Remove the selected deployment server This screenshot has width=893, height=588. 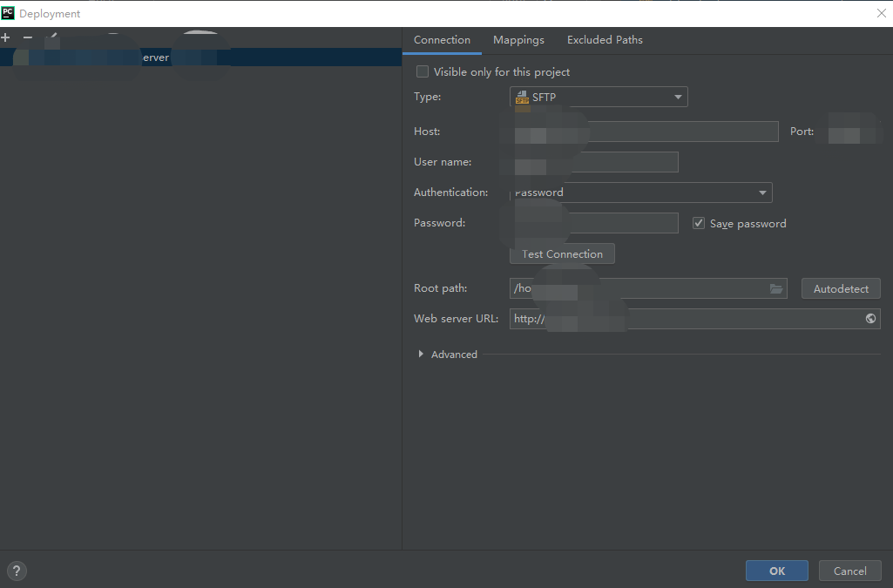coord(27,37)
